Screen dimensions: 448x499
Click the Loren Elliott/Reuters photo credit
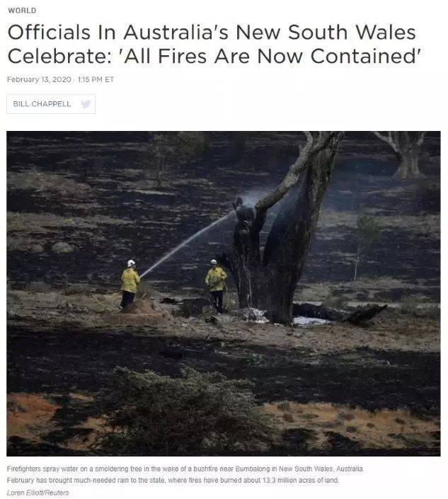pyautogui.click(x=38, y=493)
